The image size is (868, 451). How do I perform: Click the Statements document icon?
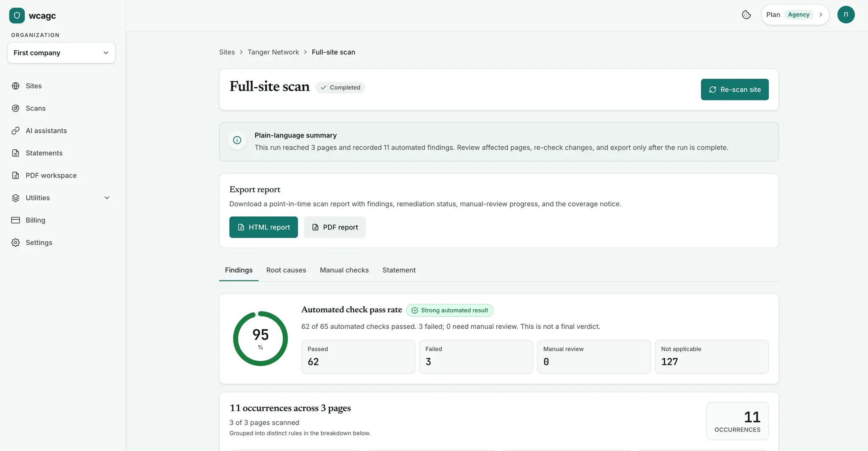point(16,153)
